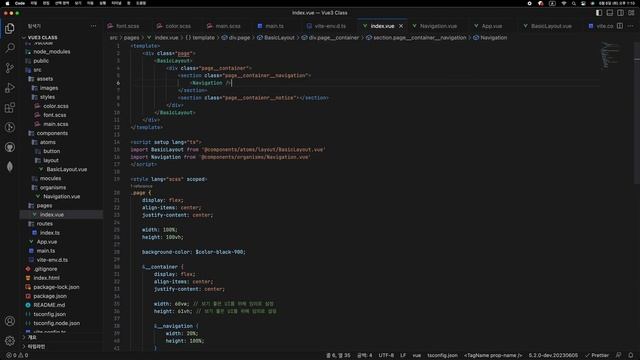Expand the timeline section at sidebar bottom
Image resolution: width=640 pixels, height=360 pixels.
pyautogui.click(x=36, y=347)
